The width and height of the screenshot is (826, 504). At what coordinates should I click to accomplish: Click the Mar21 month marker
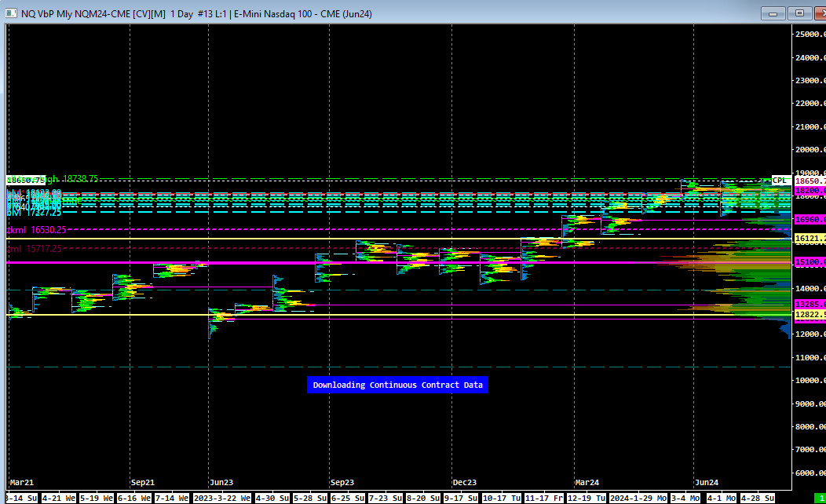[22, 482]
